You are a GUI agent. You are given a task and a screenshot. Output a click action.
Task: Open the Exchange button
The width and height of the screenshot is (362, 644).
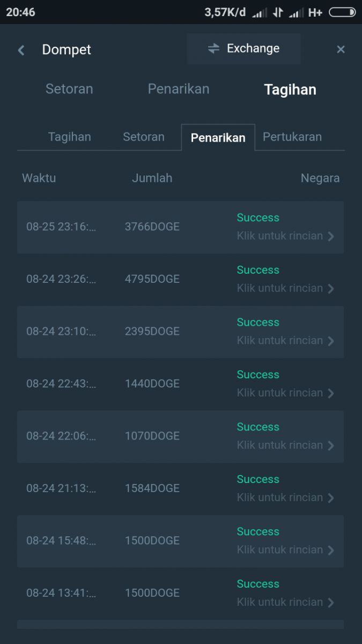(x=244, y=49)
